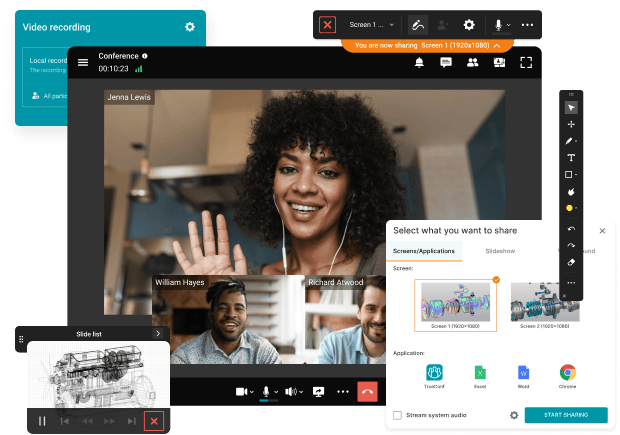The image size is (620, 435).
Task: Jump to first slide
Action: pyautogui.click(x=64, y=421)
